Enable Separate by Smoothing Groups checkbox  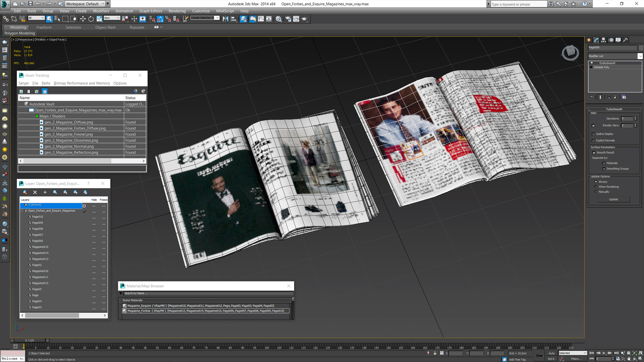coord(604,169)
